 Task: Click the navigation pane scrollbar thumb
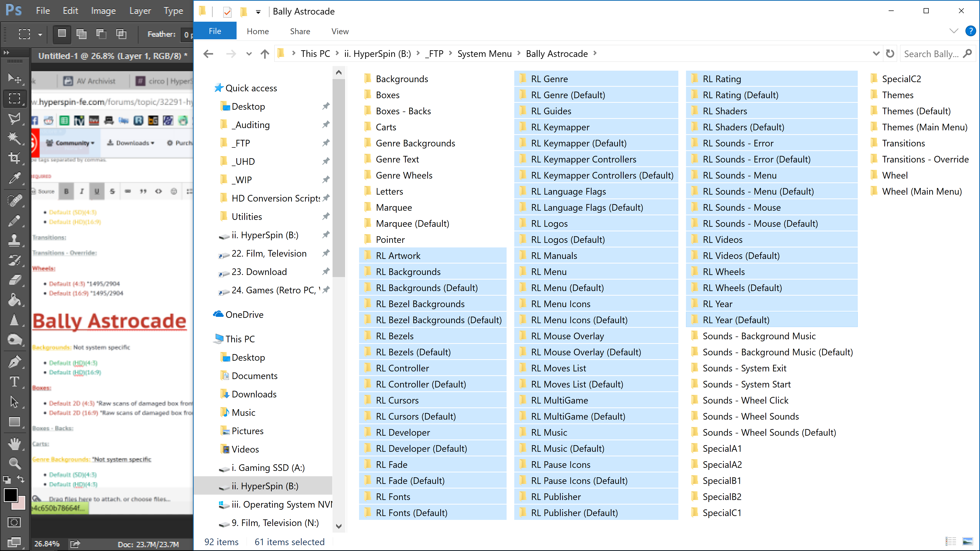coord(339,178)
